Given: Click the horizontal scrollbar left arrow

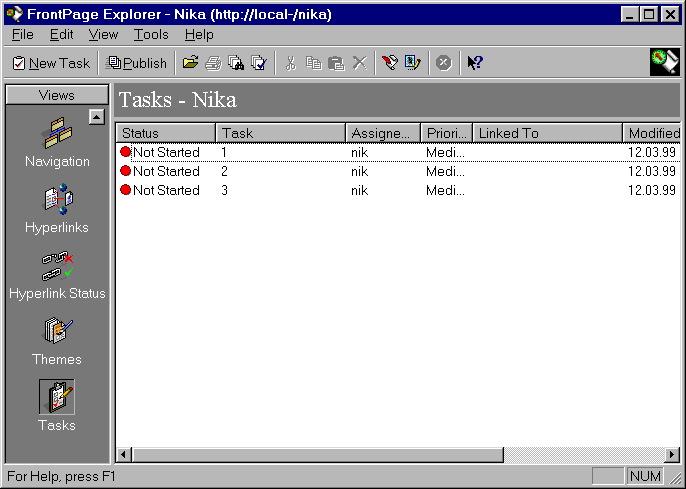Looking at the screenshot, I should click(x=124, y=454).
